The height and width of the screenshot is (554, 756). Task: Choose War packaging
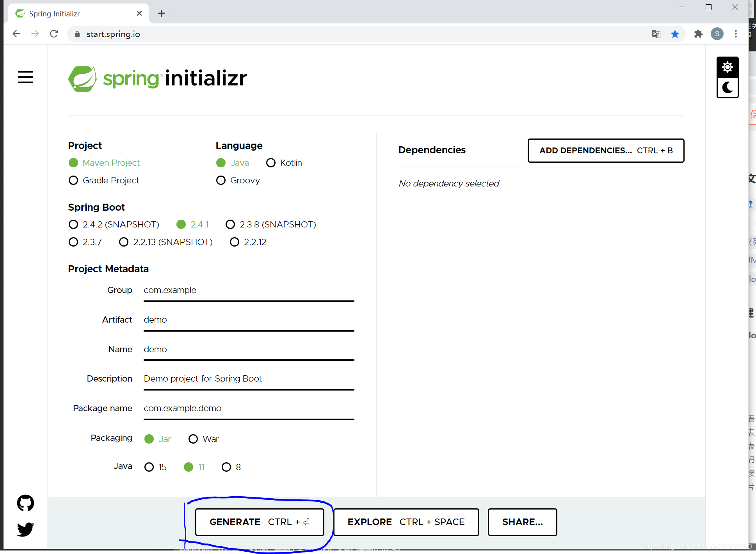click(204, 439)
